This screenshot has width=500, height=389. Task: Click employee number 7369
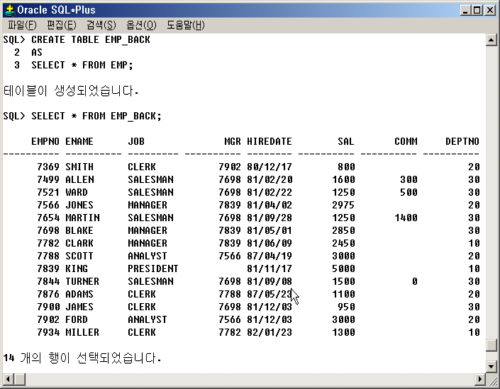48,167
